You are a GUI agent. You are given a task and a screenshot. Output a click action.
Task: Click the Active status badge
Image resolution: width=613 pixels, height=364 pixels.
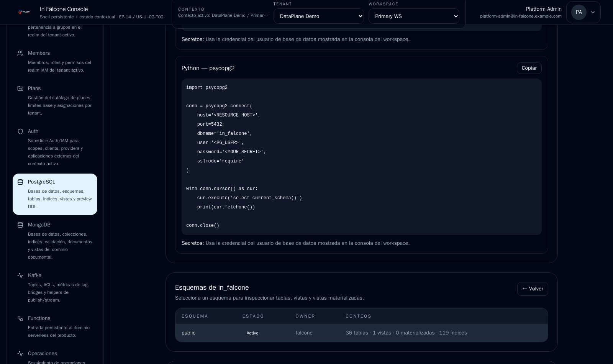pyautogui.click(x=252, y=333)
